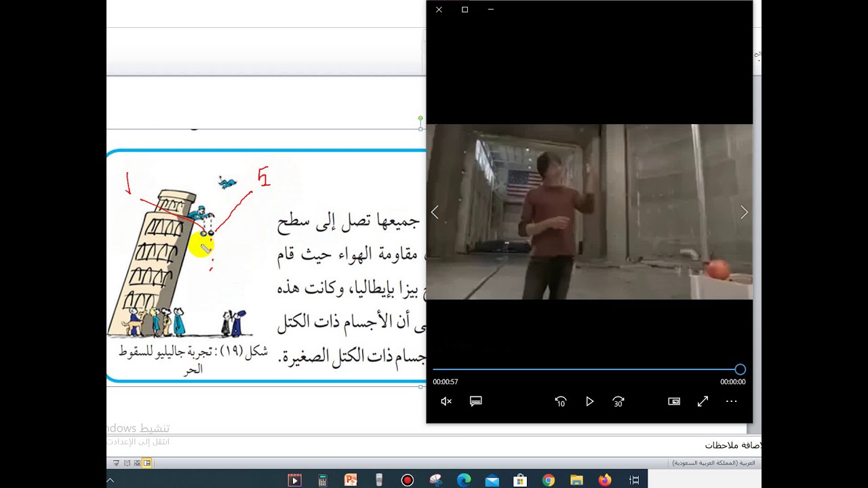Unmute the video player volume
Screen dimensions: 868x488
pyautogui.click(x=446, y=401)
